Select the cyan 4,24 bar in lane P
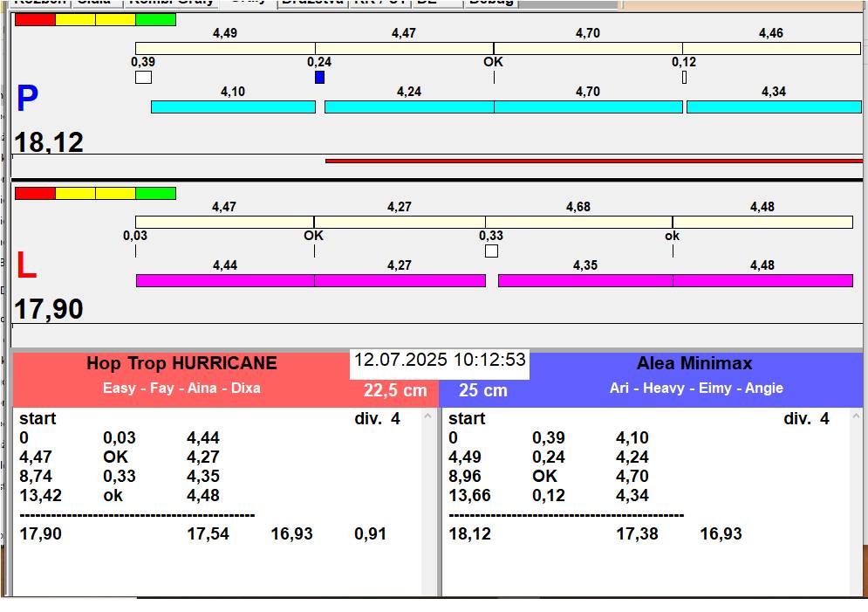Screen dimensions: 868x612 click(409, 107)
